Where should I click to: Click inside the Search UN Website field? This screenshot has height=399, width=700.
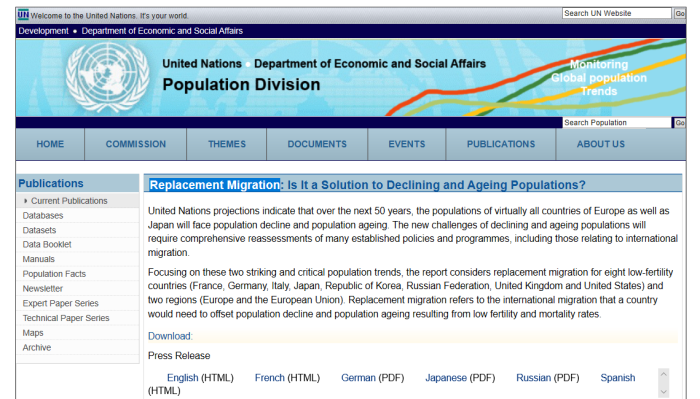(x=617, y=13)
